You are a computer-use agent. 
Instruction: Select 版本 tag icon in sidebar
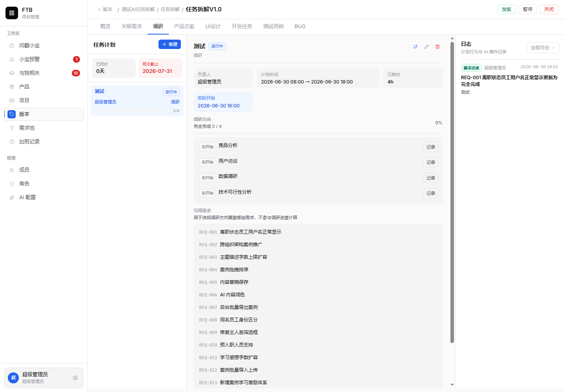point(12,114)
